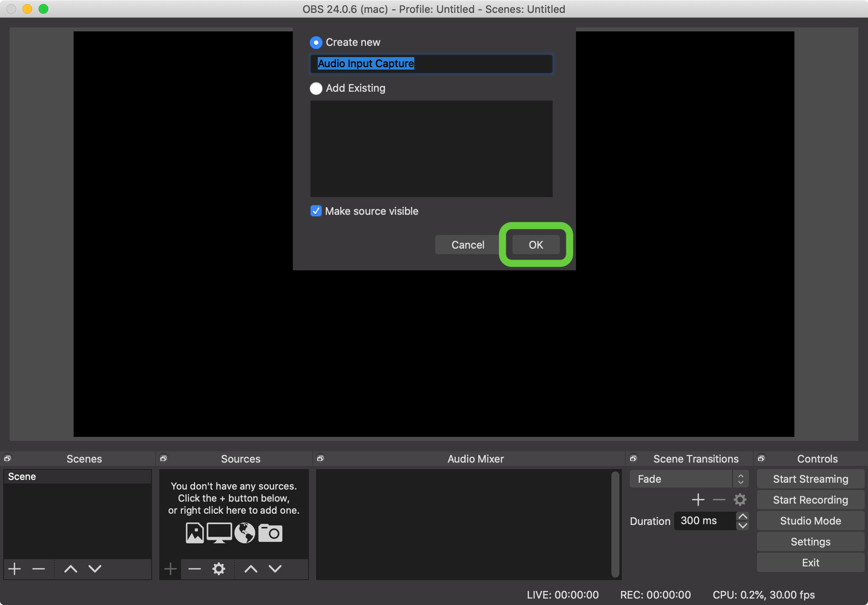Viewport: 868px width, 605px height.
Task: Add a source with Sources plus icon
Action: tap(171, 569)
